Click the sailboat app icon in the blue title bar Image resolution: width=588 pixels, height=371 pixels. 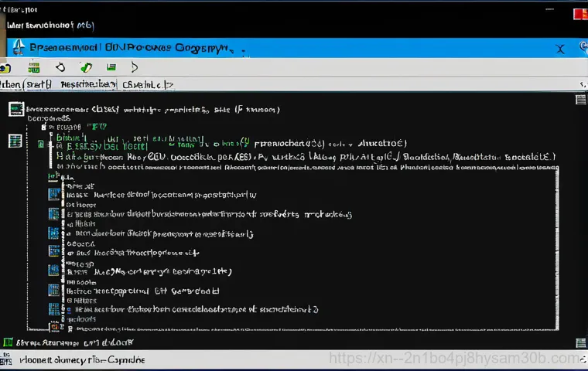(x=19, y=48)
